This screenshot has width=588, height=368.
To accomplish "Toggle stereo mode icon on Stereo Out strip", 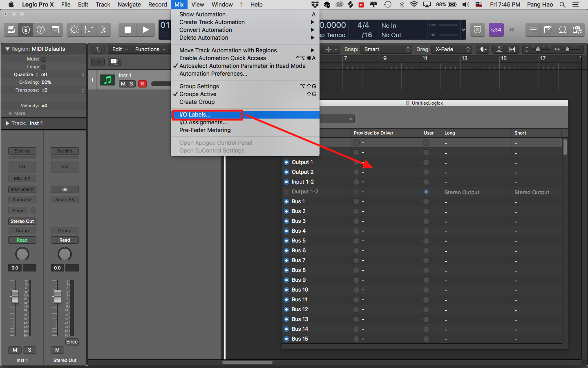I will pos(65,189).
